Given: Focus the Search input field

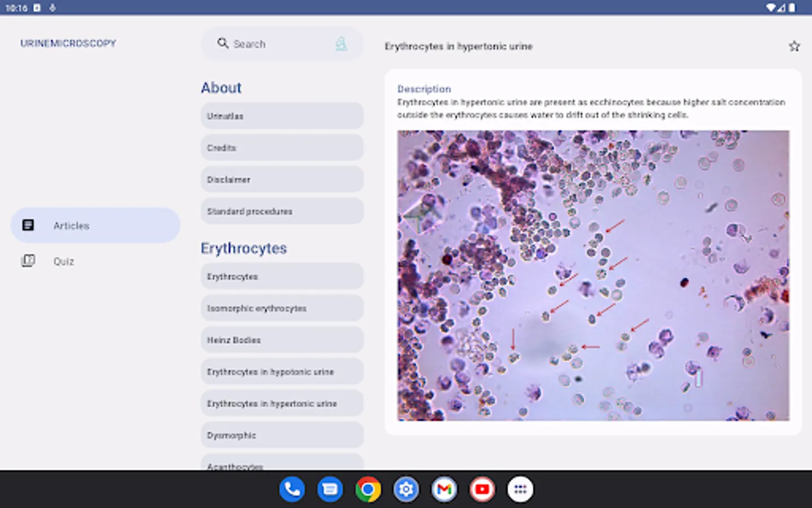Looking at the screenshot, I should [282, 43].
